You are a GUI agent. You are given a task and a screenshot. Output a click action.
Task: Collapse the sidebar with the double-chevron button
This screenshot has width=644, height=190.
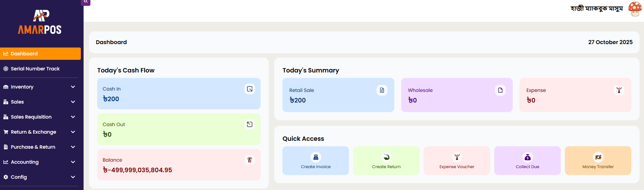86,2
